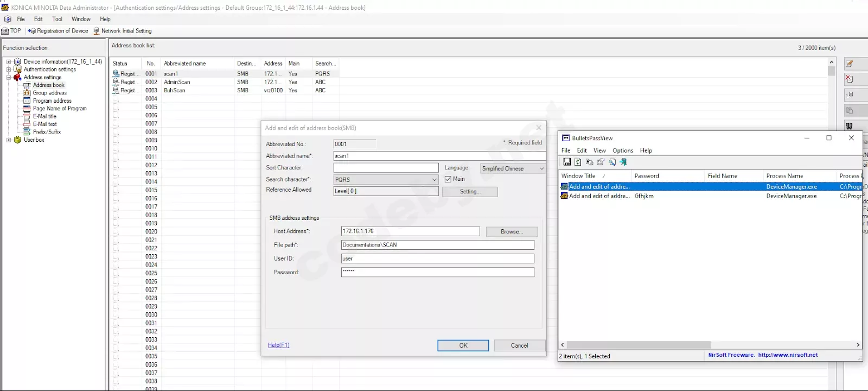
Task: Open the Language Simplified Chinese dropdown
Action: (541, 169)
